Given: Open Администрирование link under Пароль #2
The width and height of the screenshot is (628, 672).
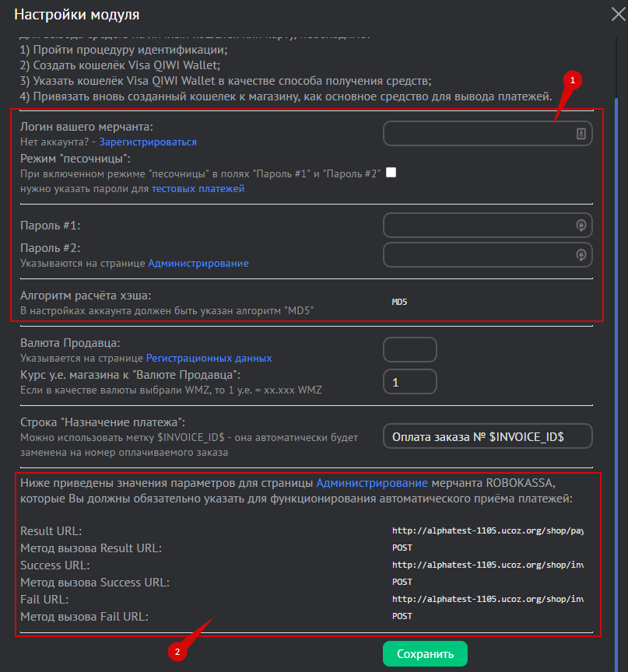Looking at the screenshot, I should tap(198, 264).
